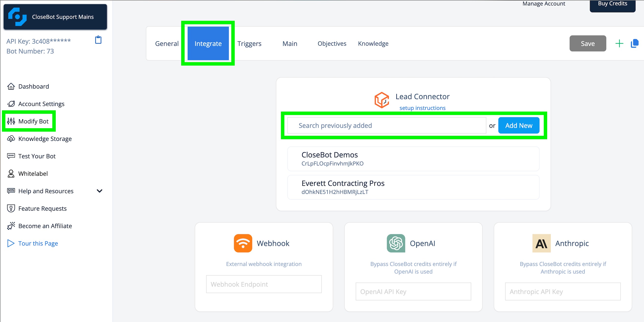
Task: Click the Become an Affiliate party icon
Action: coord(11,226)
